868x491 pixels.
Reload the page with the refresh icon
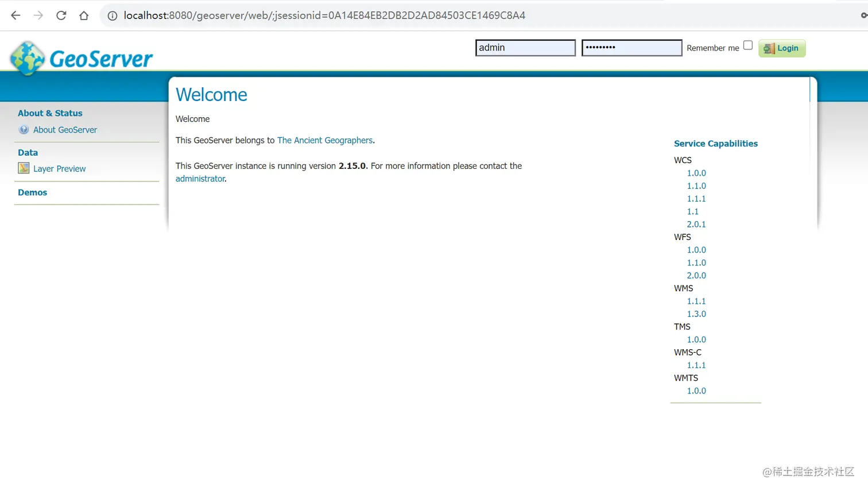61,16
